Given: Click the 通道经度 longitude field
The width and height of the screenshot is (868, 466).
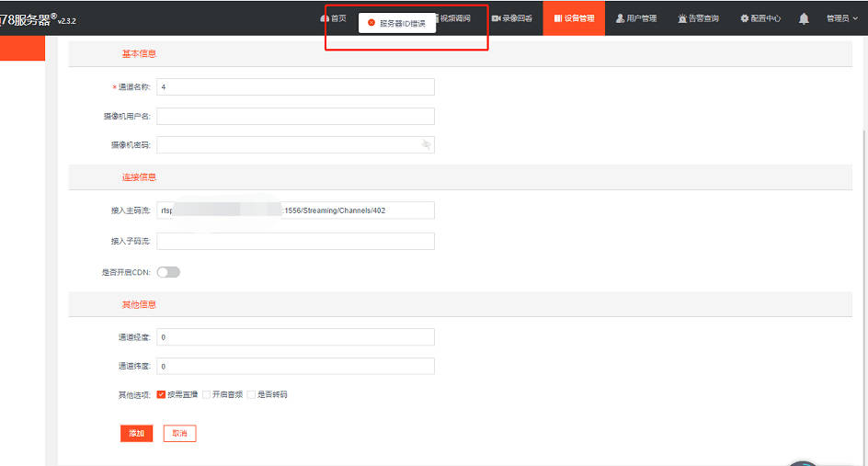Looking at the screenshot, I should click(295, 337).
